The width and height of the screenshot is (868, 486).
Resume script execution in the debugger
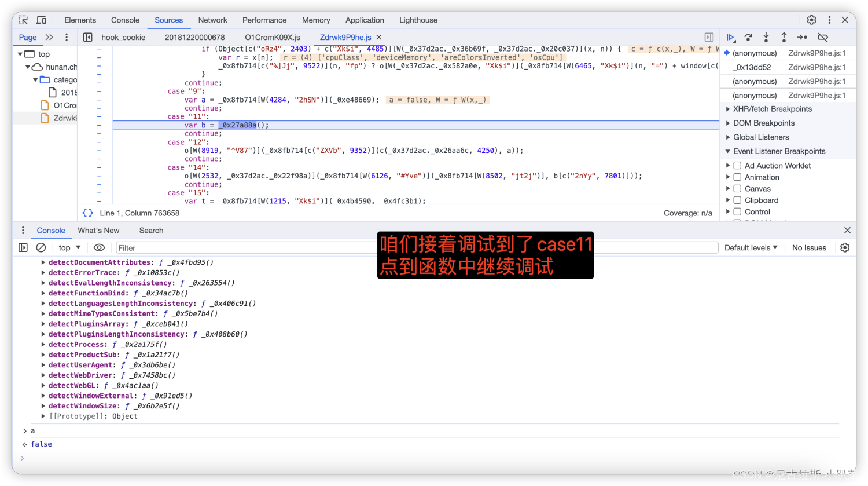click(x=730, y=36)
